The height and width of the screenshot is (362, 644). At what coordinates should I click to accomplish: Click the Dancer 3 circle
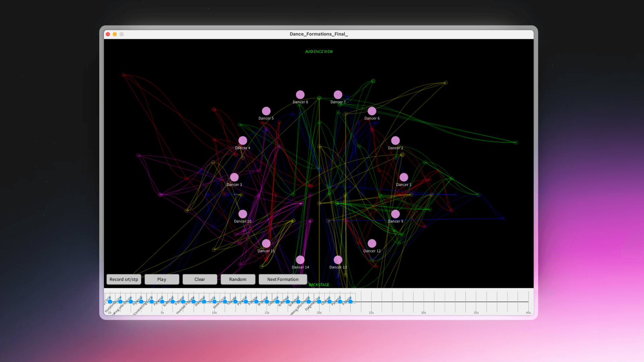coord(234,177)
